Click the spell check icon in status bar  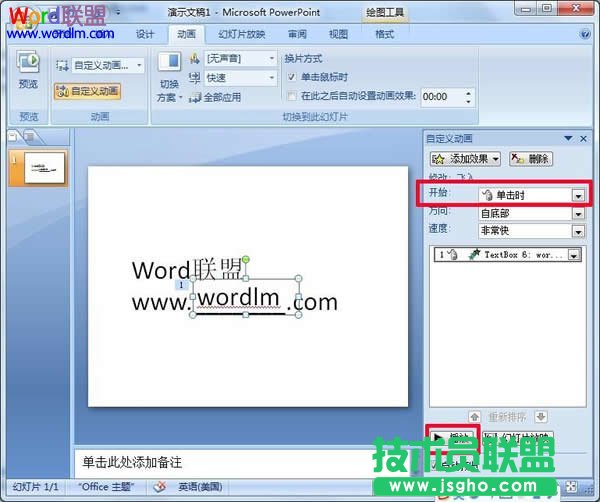tap(159, 487)
